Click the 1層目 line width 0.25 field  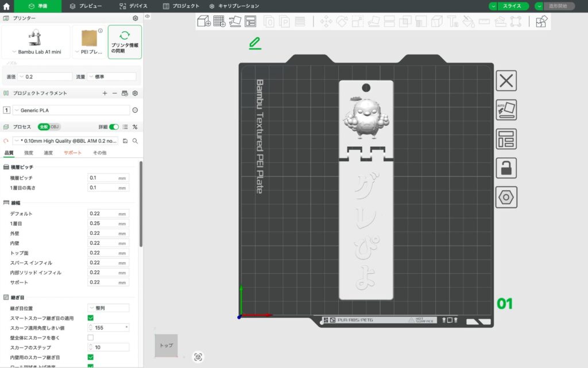[x=109, y=223]
